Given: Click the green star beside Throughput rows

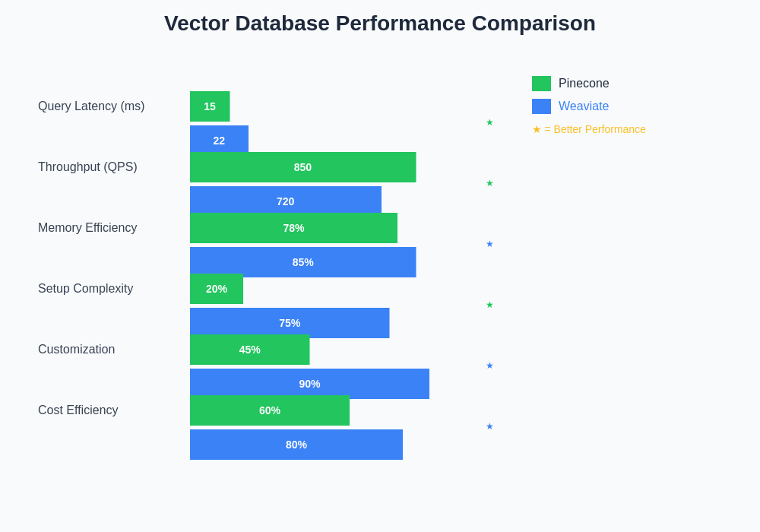Looking at the screenshot, I should 489,183.
